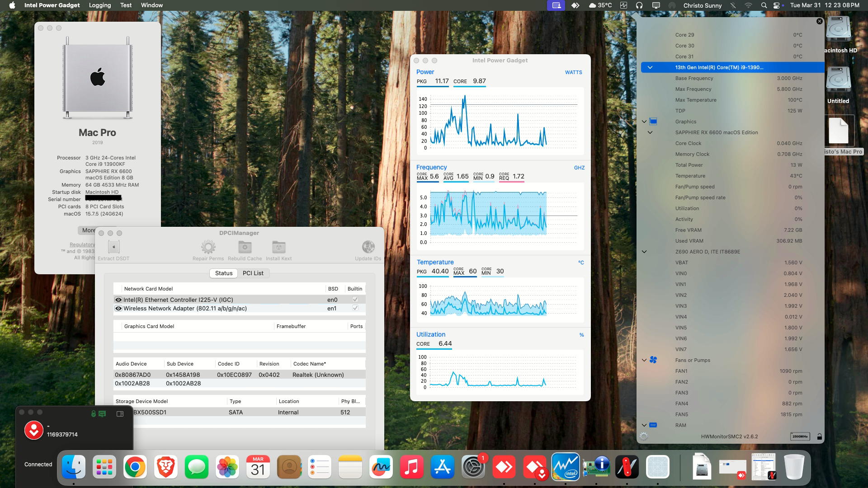Open DPCIManager card icon in Dock
The height and width of the screenshot is (488, 868).
[x=596, y=467]
